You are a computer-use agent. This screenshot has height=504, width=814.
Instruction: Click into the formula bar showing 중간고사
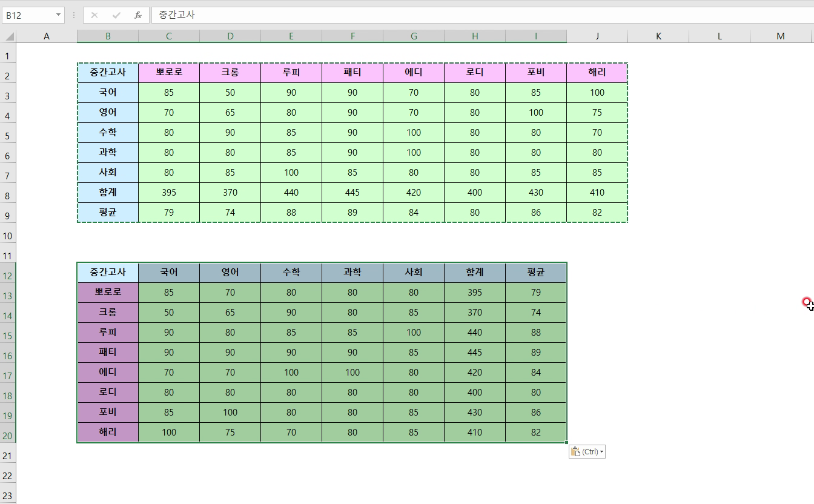[x=482, y=15]
